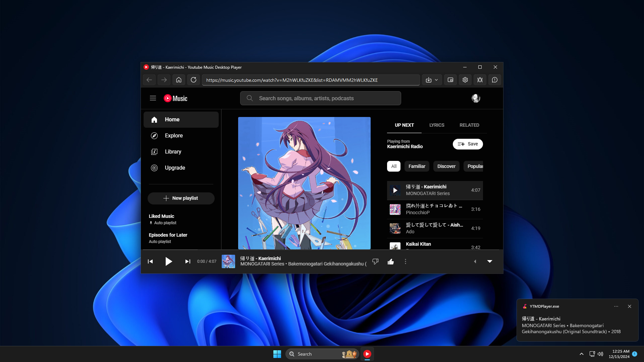Viewport: 644px width, 362px height.
Task: Open the download options dropdown arrow
Action: pos(436,80)
